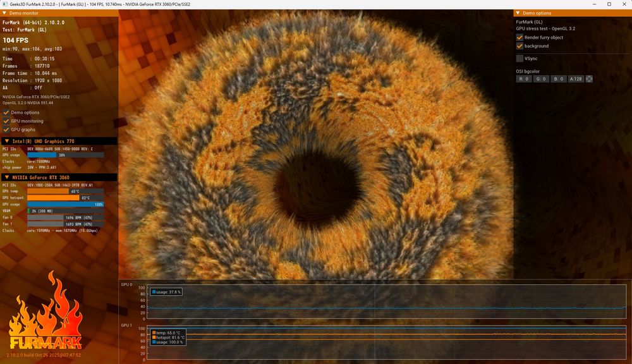Click the furry donut render area
The image size is (632, 364).
[317, 145]
